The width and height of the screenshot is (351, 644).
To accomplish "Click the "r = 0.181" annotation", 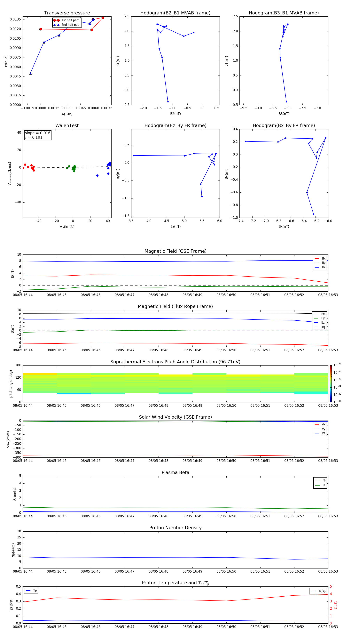I will [x=34, y=137].
